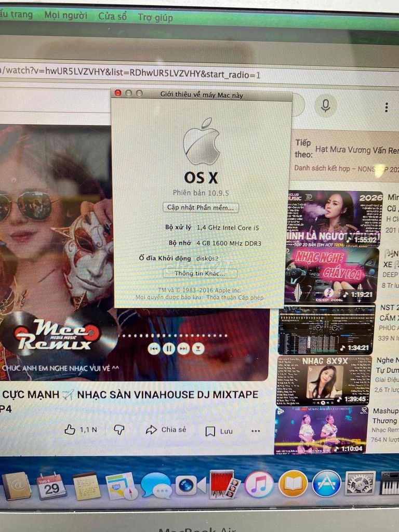The width and height of the screenshot is (399, 532).
Task: Open the Trợ giúp menu
Action: 155,17
